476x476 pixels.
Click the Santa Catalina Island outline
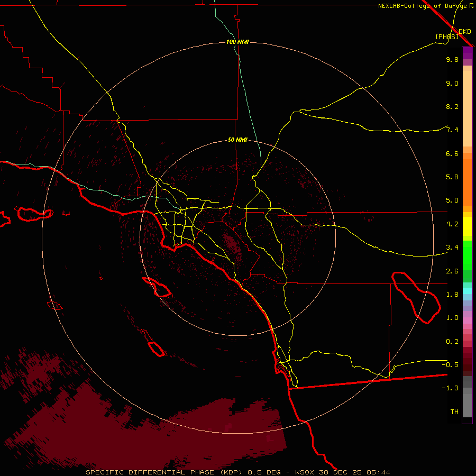pos(157,287)
